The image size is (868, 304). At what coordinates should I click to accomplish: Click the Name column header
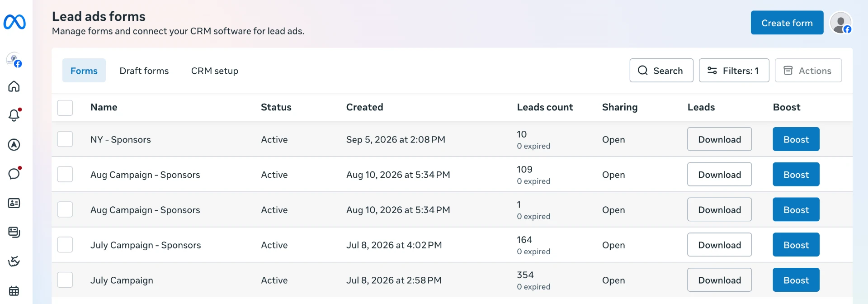pyautogui.click(x=104, y=107)
